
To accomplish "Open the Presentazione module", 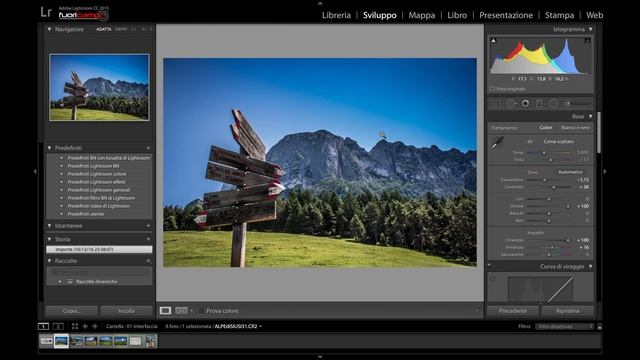I will coord(506,15).
